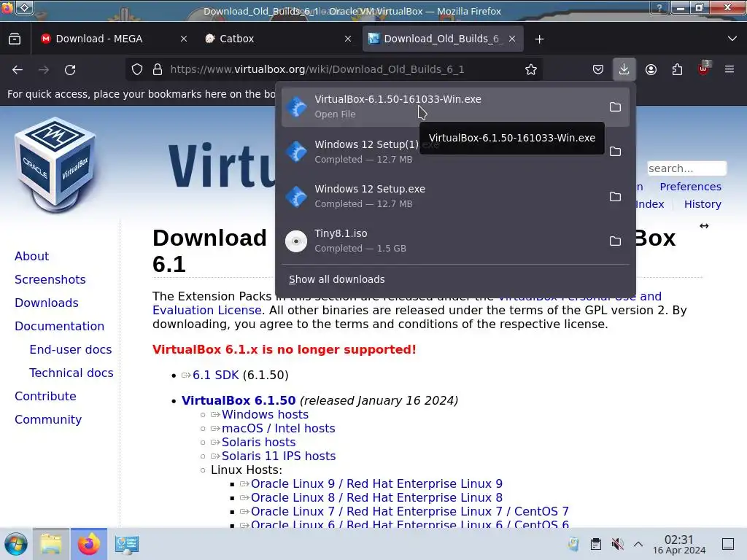Screen dimensions: 747x560
Task: Switch to Download - MEGA tab
Action: [113, 39]
